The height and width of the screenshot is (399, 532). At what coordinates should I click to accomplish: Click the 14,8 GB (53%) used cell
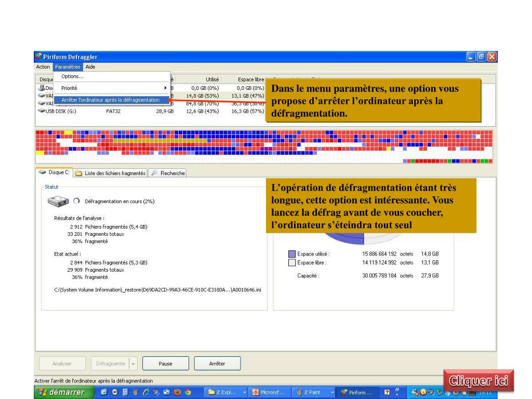point(203,96)
